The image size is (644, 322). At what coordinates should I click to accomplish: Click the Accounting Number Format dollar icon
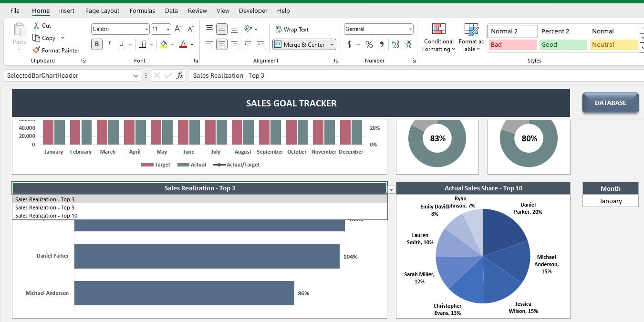[349, 44]
